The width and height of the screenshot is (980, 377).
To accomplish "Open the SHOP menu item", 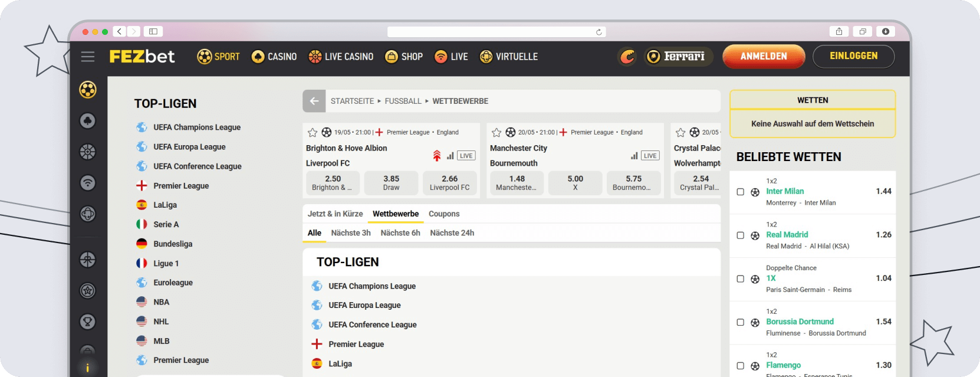I will coord(404,57).
